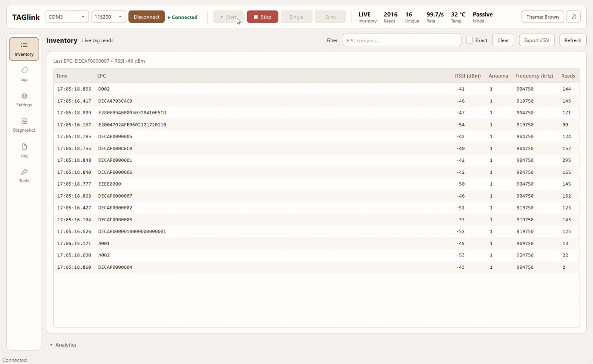This screenshot has height=364, width=593.
Task: Click the Start button
Action: click(229, 17)
